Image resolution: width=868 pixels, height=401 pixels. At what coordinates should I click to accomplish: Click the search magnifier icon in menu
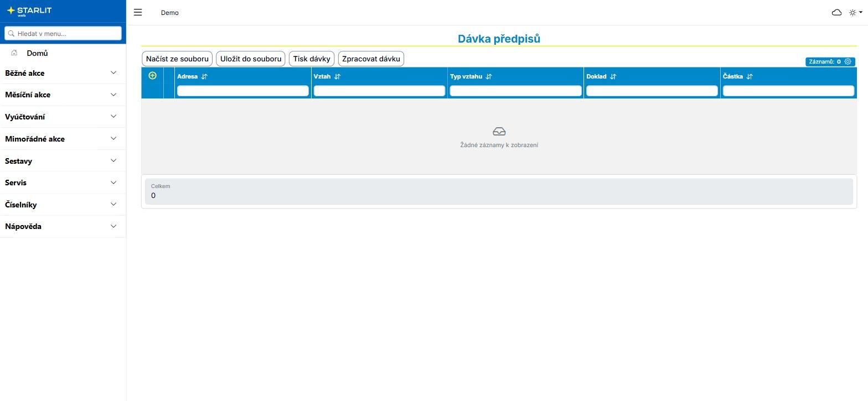click(x=11, y=33)
